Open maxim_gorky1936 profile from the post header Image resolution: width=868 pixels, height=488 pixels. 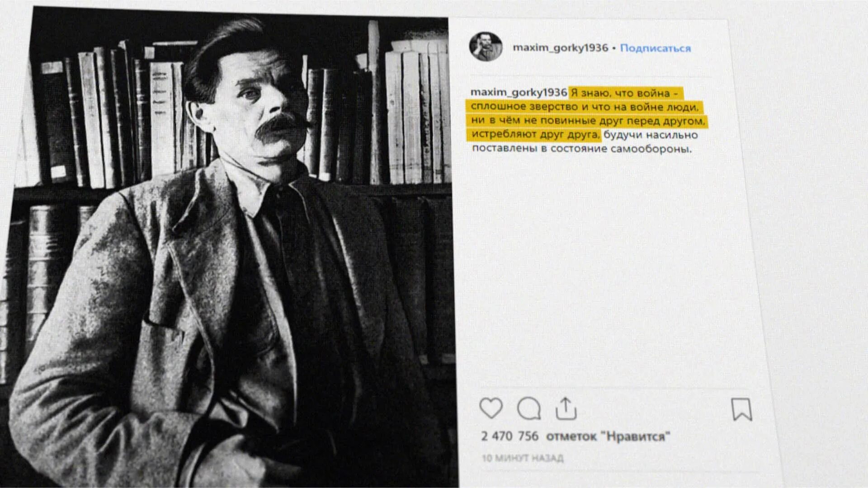(x=560, y=47)
